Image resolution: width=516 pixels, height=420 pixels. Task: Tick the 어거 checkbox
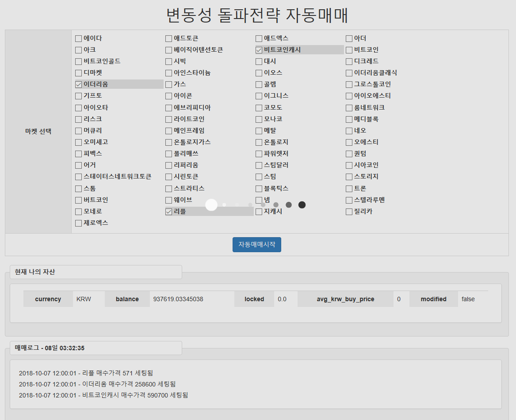[x=78, y=165]
